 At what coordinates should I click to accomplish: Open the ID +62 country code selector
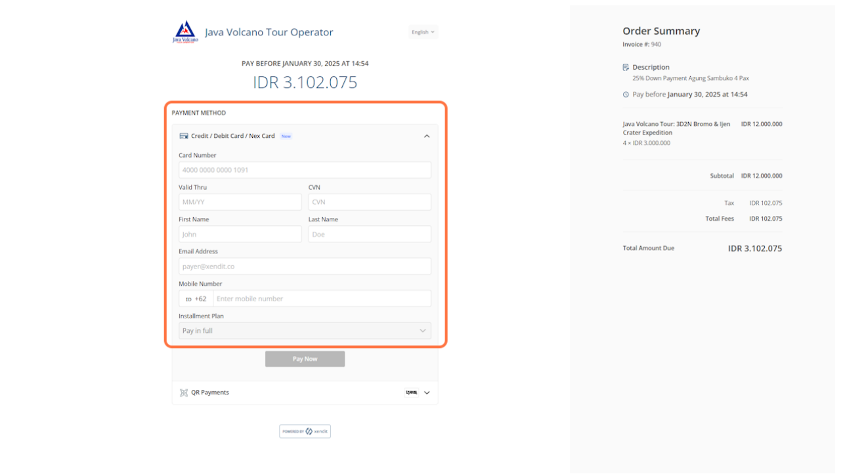[195, 298]
